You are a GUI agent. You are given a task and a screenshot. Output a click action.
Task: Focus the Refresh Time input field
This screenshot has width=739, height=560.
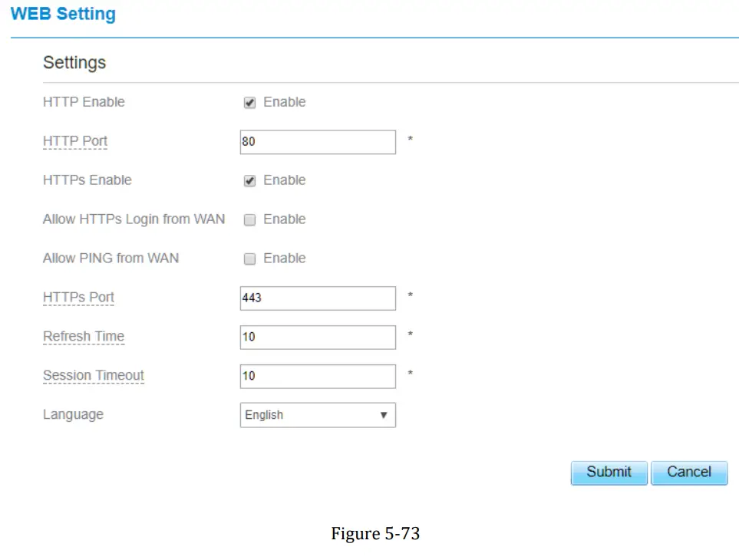point(317,337)
